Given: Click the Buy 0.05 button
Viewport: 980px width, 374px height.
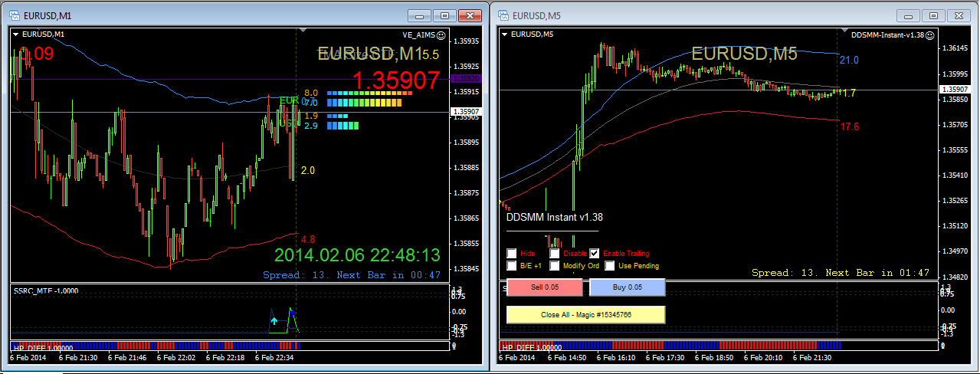Looking at the screenshot, I should [x=627, y=287].
